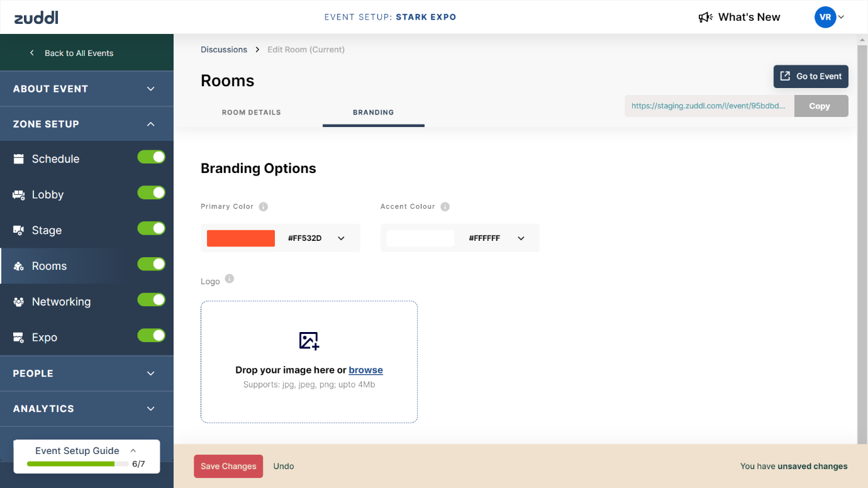The width and height of the screenshot is (868, 488).
Task: Click the info icon beside Primary Color
Action: [264, 207]
